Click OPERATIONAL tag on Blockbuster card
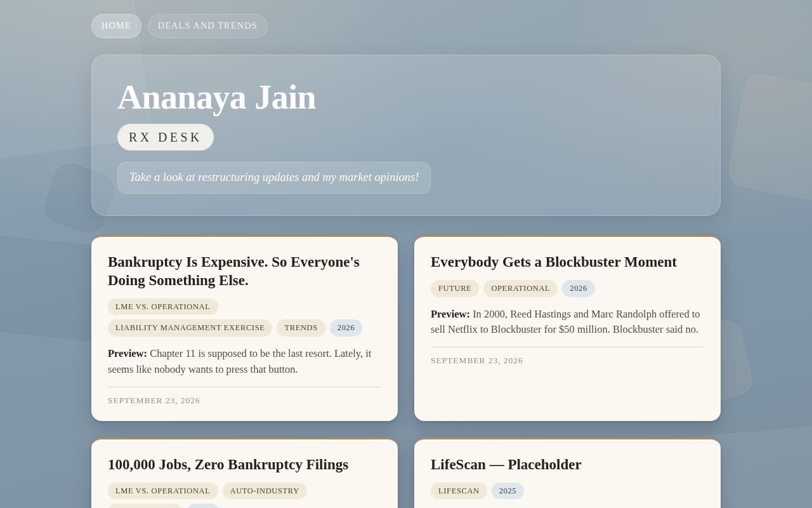This screenshot has width=812, height=508. coord(520,288)
